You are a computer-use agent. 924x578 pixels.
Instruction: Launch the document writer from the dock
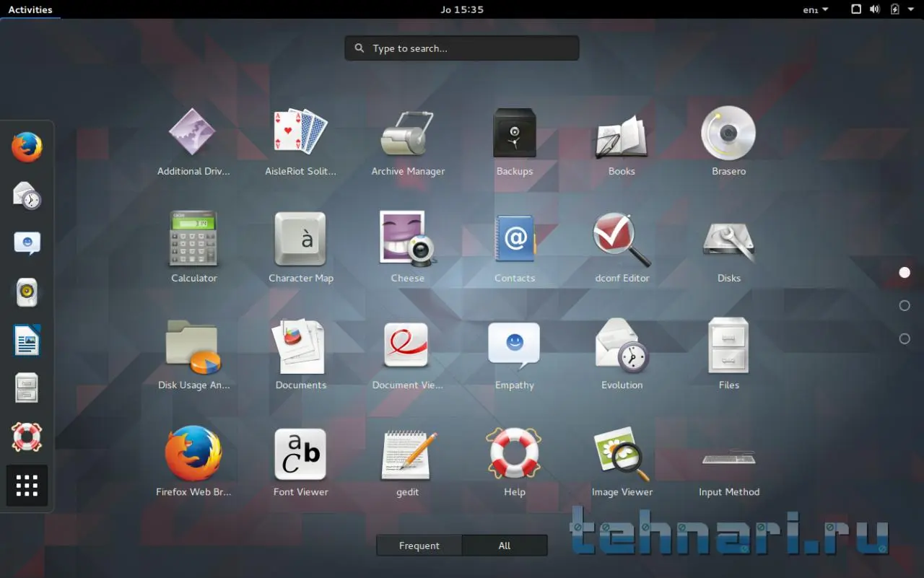click(27, 341)
